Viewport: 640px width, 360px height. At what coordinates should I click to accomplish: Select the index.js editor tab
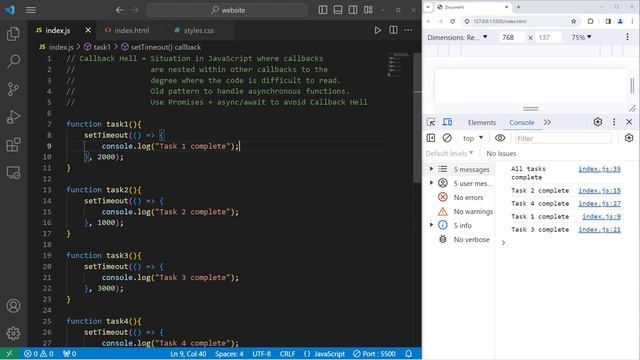(x=57, y=30)
